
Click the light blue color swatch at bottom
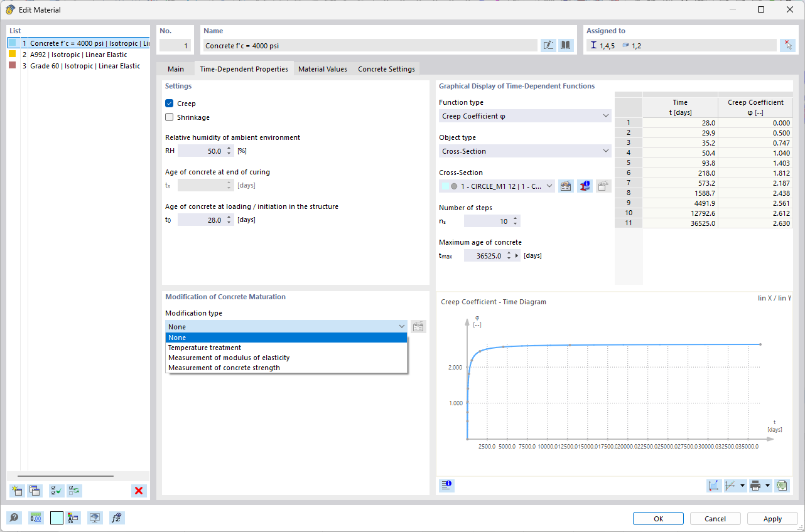click(x=57, y=518)
